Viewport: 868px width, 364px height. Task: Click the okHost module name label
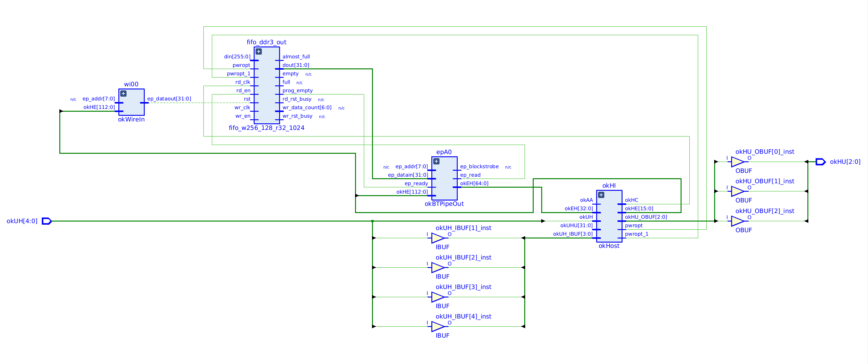coord(609,246)
